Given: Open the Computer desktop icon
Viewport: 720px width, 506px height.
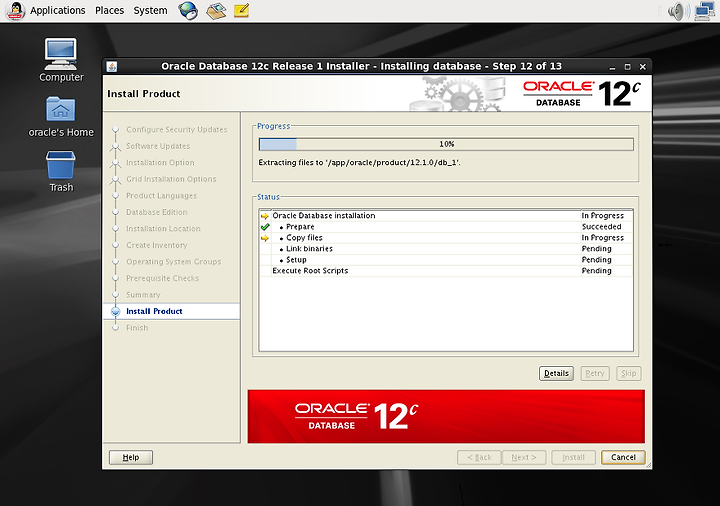Looking at the screenshot, I should pyautogui.click(x=61, y=60).
